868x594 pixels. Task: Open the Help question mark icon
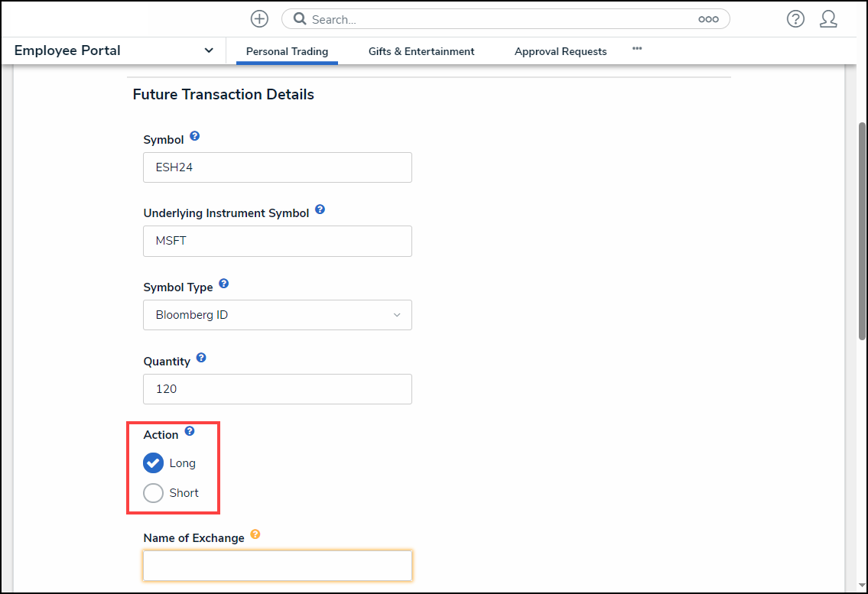click(x=795, y=19)
